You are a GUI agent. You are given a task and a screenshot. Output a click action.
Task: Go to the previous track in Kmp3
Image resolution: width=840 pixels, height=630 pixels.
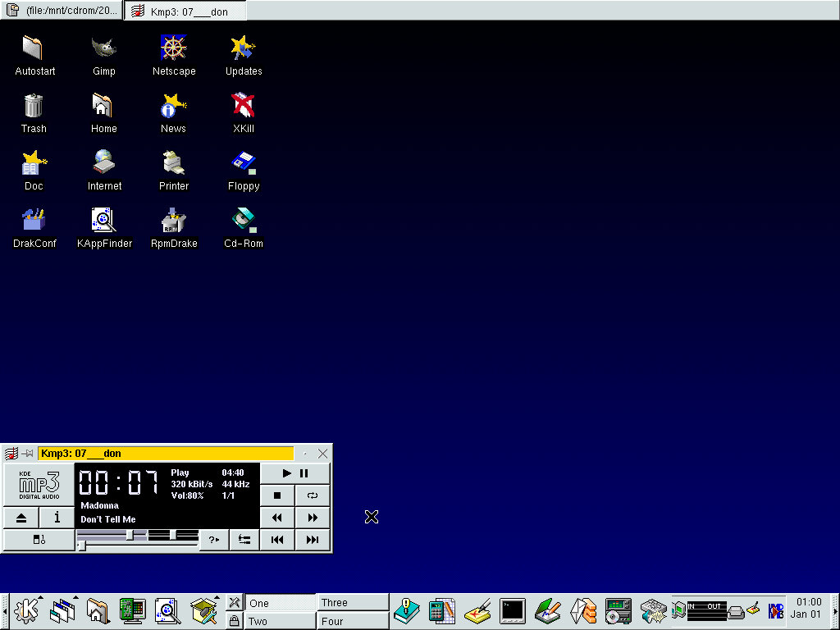pos(277,540)
